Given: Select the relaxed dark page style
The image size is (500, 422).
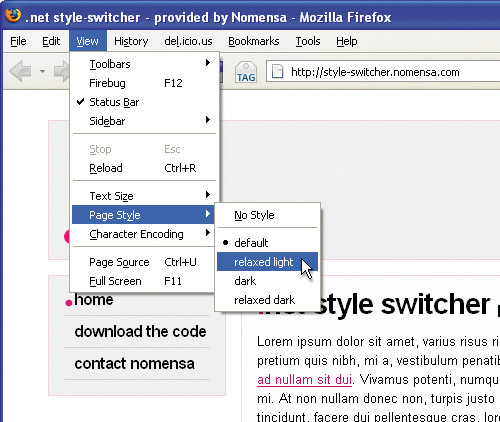Looking at the screenshot, I should click(267, 300).
